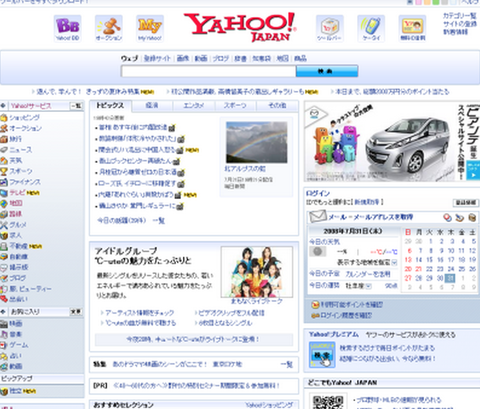The height and width of the screenshot is (409, 480).
Task: Collapse the Yahoo!サービス section arrow
Action: pyautogui.click(x=3, y=106)
